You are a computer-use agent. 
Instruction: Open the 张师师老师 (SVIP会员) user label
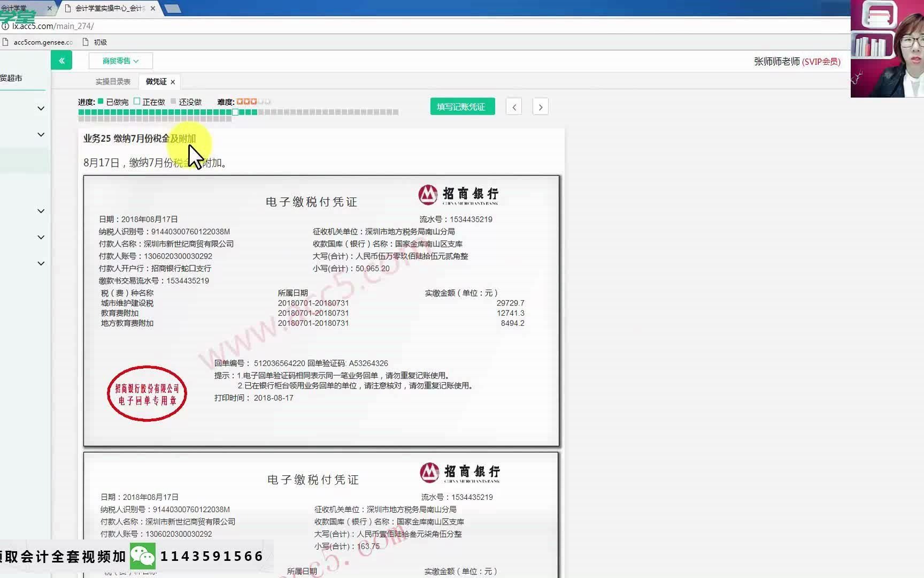[x=797, y=62]
